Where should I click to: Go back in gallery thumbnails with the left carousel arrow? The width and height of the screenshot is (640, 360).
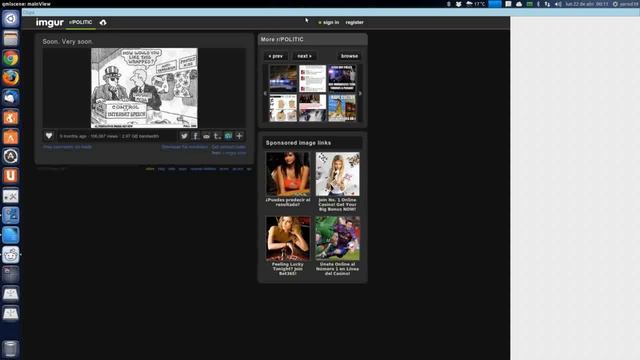click(265, 93)
